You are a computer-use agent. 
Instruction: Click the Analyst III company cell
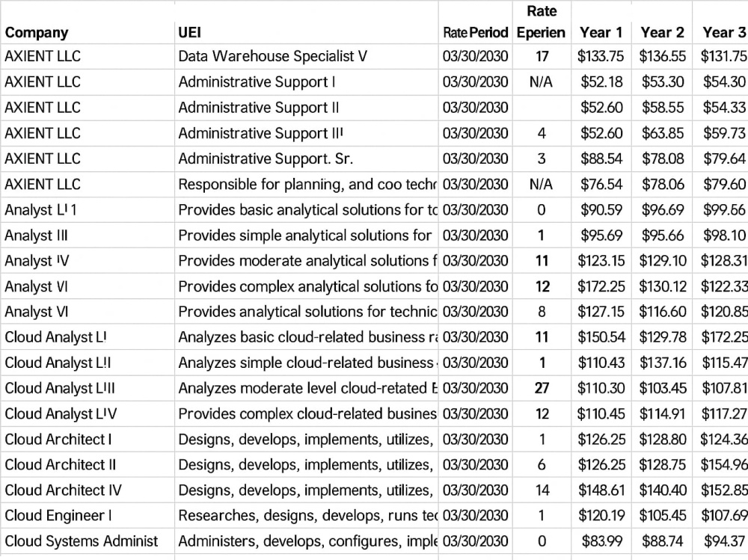[x=88, y=236]
